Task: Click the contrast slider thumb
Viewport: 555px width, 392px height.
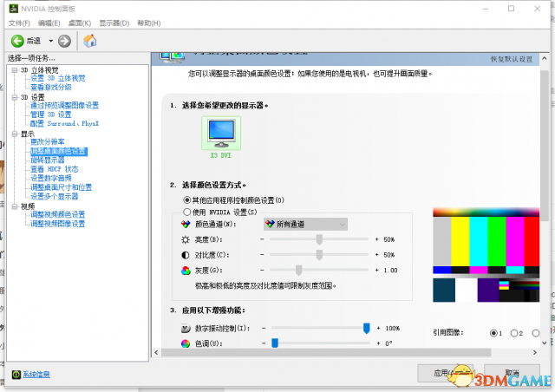Action: click(x=319, y=255)
